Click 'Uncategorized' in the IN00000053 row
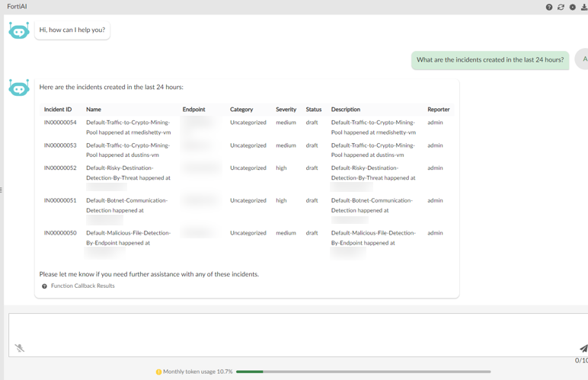Screen dimensions: 588x380 tap(248, 145)
